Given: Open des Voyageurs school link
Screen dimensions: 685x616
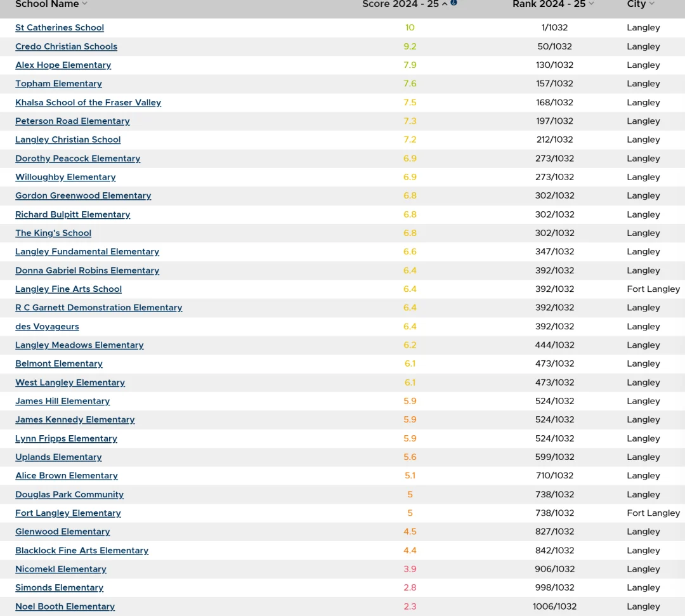Looking at the screenshot, I should coord(47,326).
